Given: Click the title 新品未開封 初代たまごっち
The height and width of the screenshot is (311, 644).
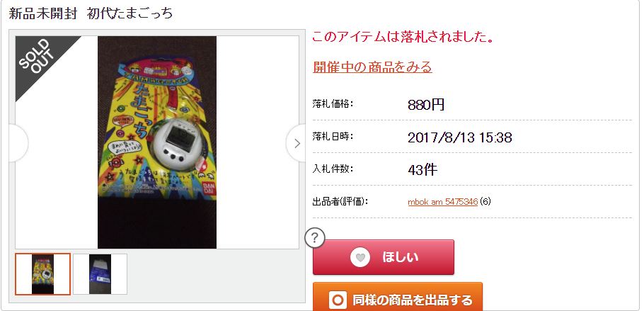Looking at the screenshot, I should pos(91,13).
